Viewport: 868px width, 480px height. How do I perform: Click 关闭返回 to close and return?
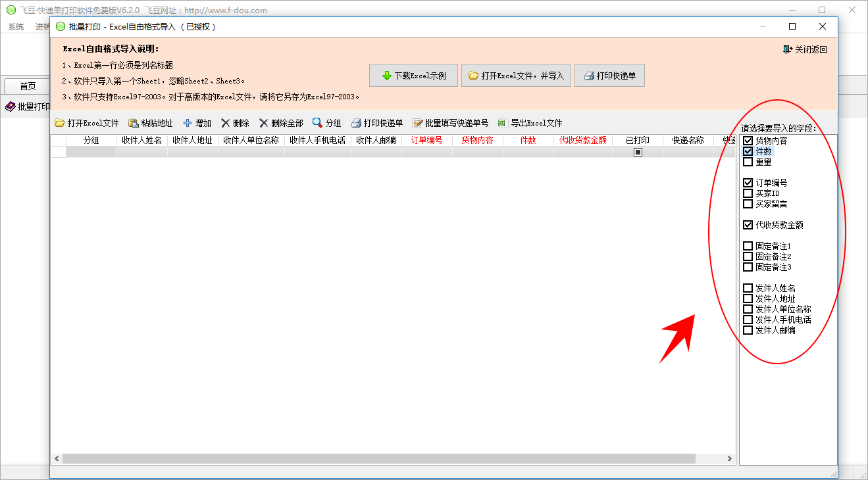[x=805, y=49]
